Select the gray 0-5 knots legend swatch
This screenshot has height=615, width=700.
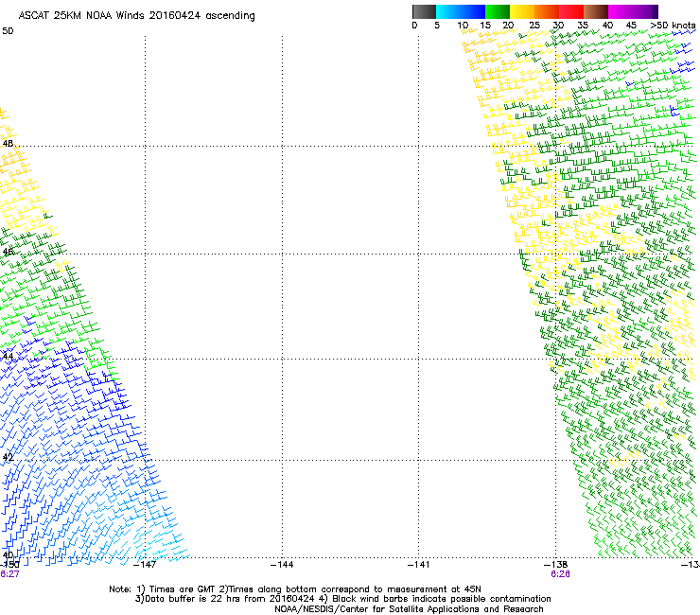[x=424, y=11]
